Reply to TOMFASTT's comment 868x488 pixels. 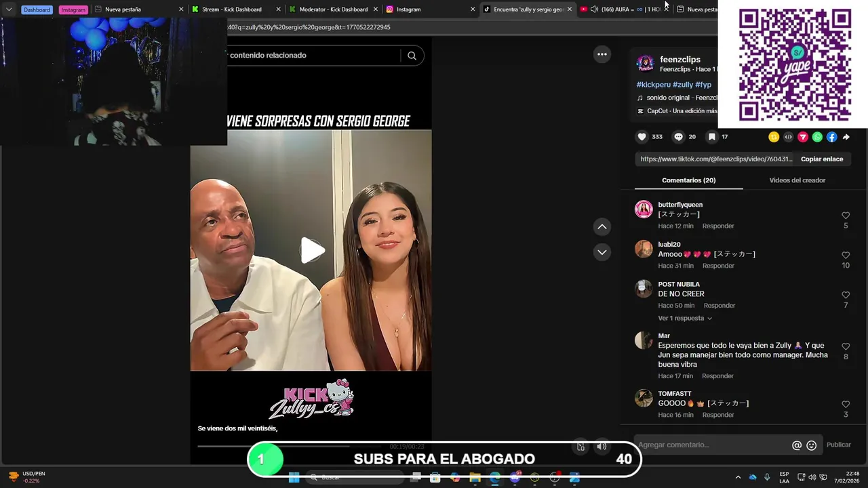718,415
